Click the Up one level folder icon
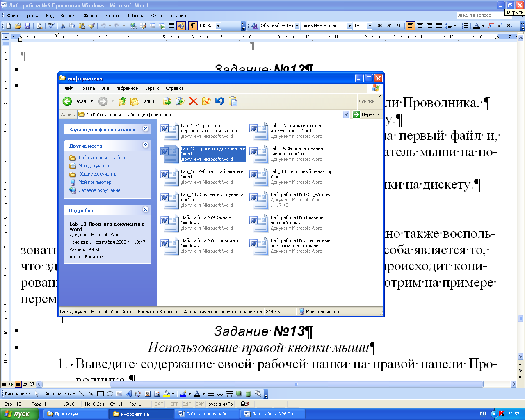The width and height of the screenshot is (525, 420). 123,101
